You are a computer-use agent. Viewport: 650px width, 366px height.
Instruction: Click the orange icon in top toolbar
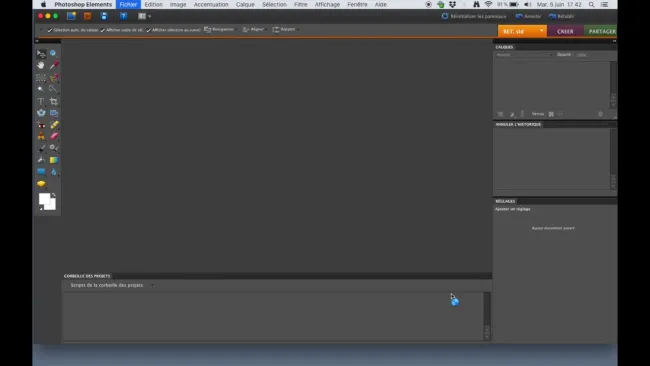tap(87, 16)
